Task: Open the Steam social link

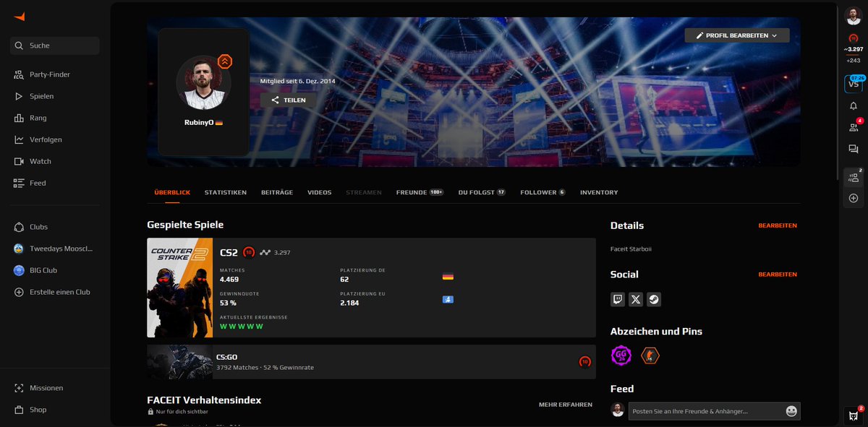Action: (x=654, y=299)
